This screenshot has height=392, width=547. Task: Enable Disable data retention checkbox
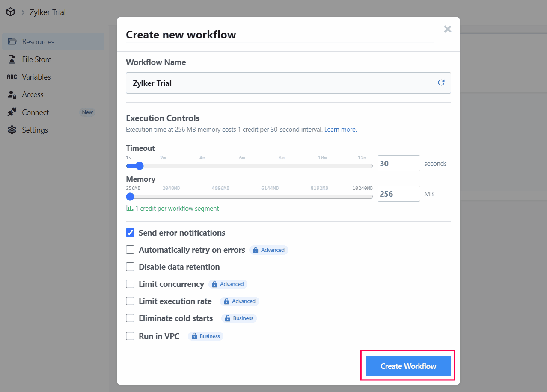coord(130,267)
